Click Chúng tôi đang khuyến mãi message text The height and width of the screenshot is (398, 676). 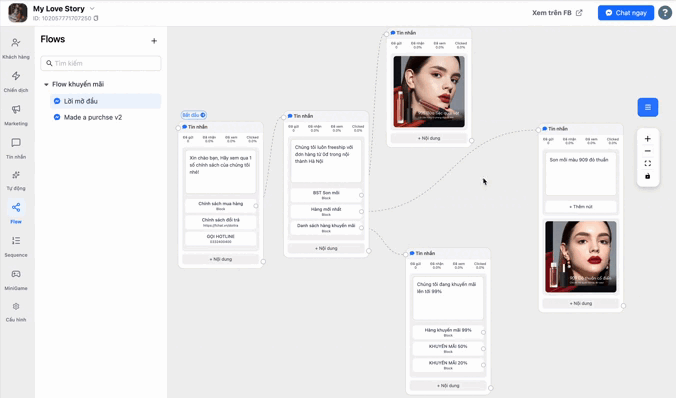point(446,288)
